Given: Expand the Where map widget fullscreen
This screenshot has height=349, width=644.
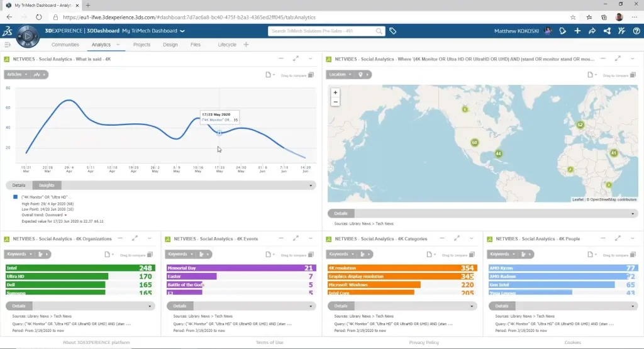Looking at the screenshot, I should coord(618,58).
